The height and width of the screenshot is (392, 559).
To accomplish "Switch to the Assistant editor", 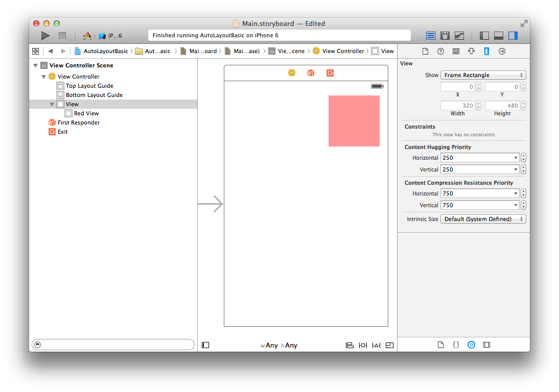I will 445,36.
